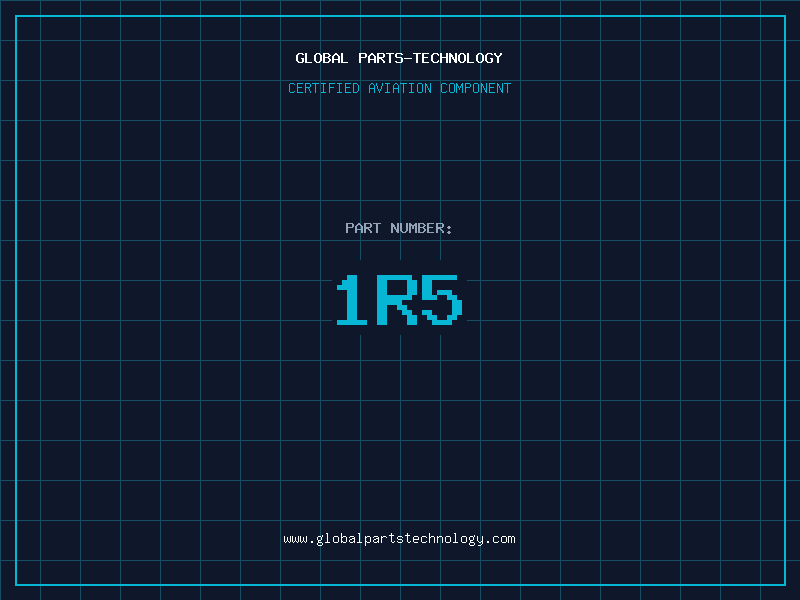Click the PART NUMBER: label
Image resolution: width=800 pixels, height=600 pixels.
pos(399,228)
